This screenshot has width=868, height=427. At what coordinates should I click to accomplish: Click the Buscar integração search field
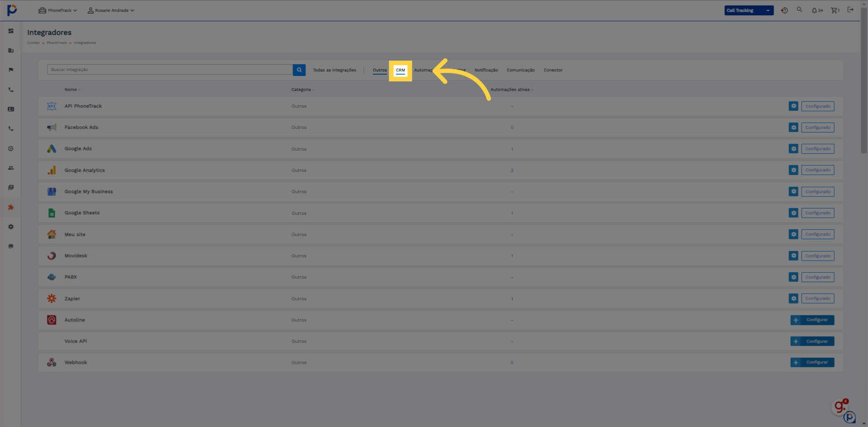click(x=170, y=70)
